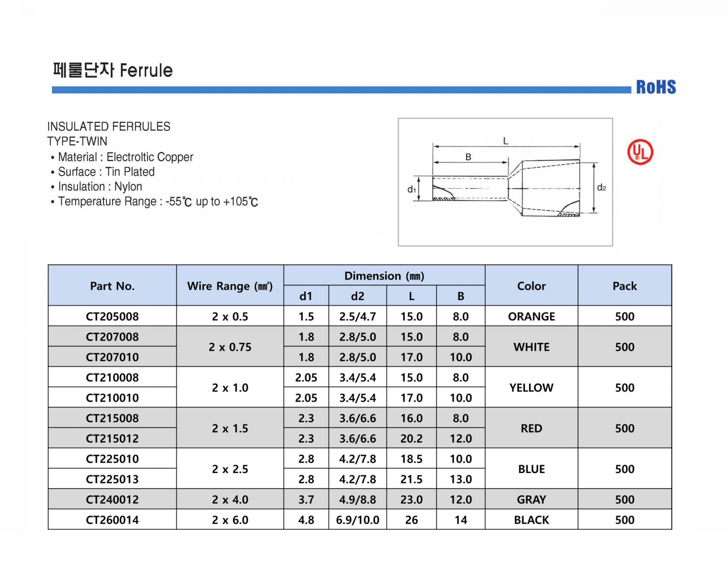Click d2 value '4.9/8.8'

(358, 499)
